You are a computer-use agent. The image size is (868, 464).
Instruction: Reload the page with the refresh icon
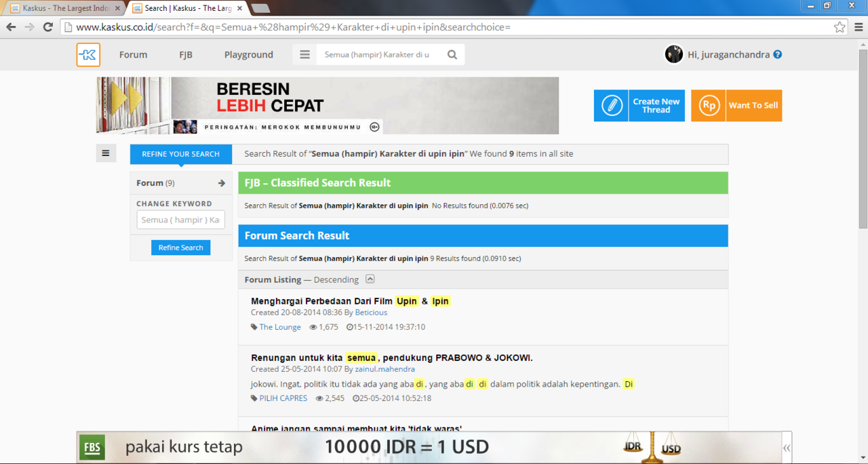[x=48, y=27]
